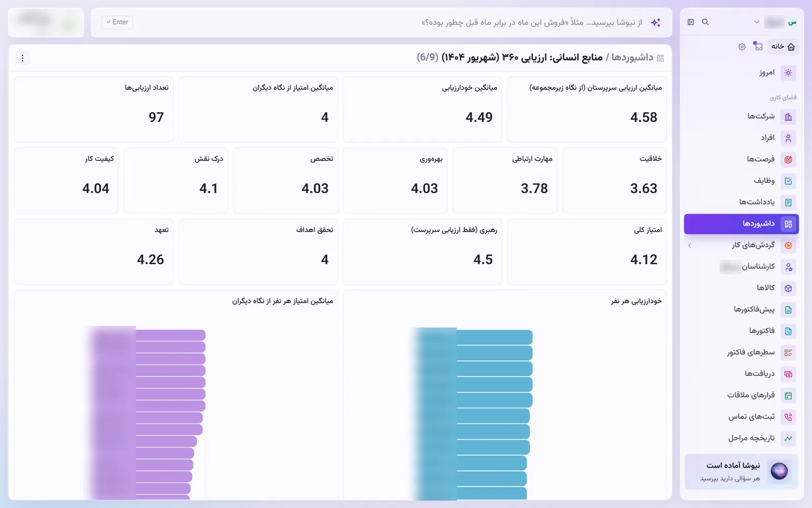Image resolution: width=812 pixels, height=508 pixels.
Task: Click the تعهد 4.26 value
Action: click(x=150, y=260)
